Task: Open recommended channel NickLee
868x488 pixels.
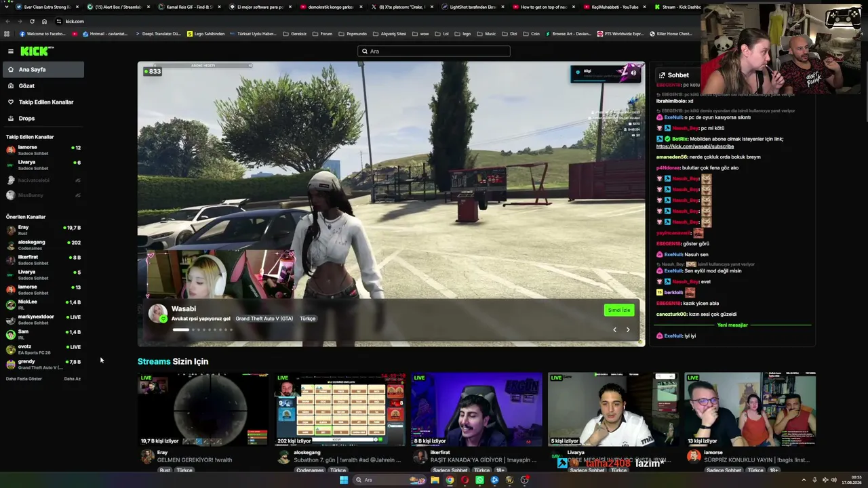Action: (43, 304)
